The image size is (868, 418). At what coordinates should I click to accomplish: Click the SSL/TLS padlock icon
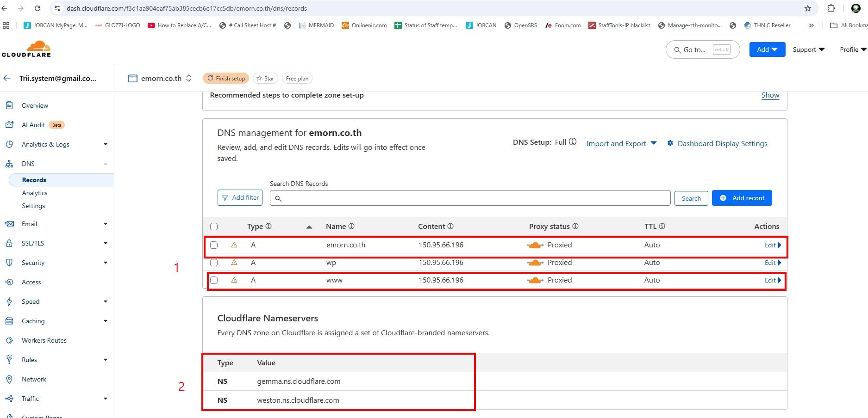[x=9, y=243]
